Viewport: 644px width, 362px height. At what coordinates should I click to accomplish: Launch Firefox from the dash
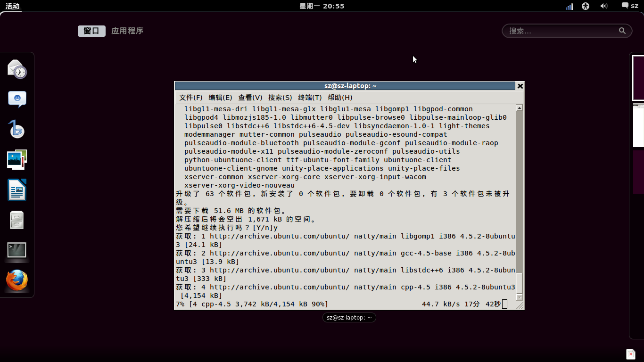17,280
